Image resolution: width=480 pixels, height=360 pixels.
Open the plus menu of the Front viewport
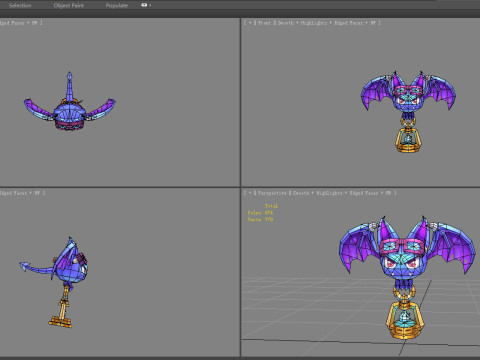point(250,23)
